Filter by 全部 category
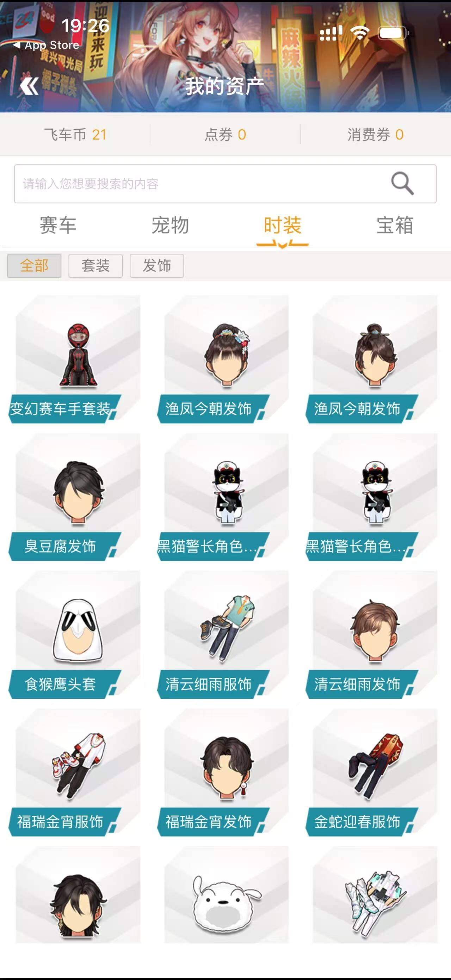 click(34, 266)
